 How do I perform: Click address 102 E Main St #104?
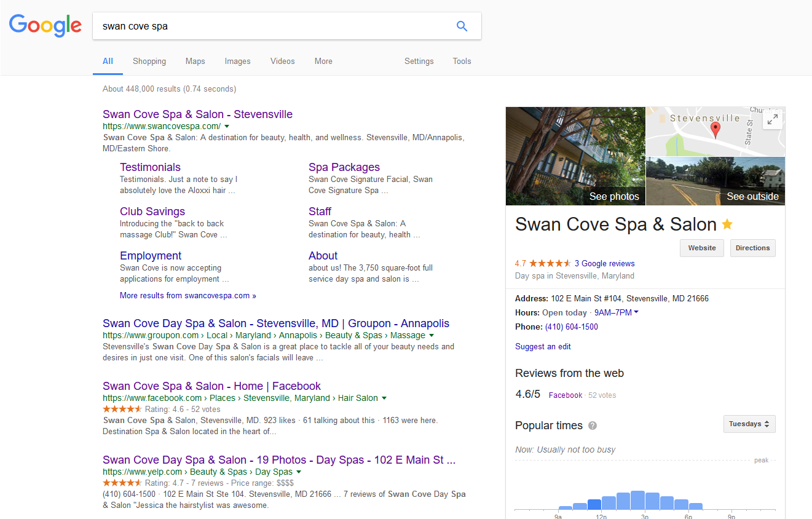coord(630,299)
